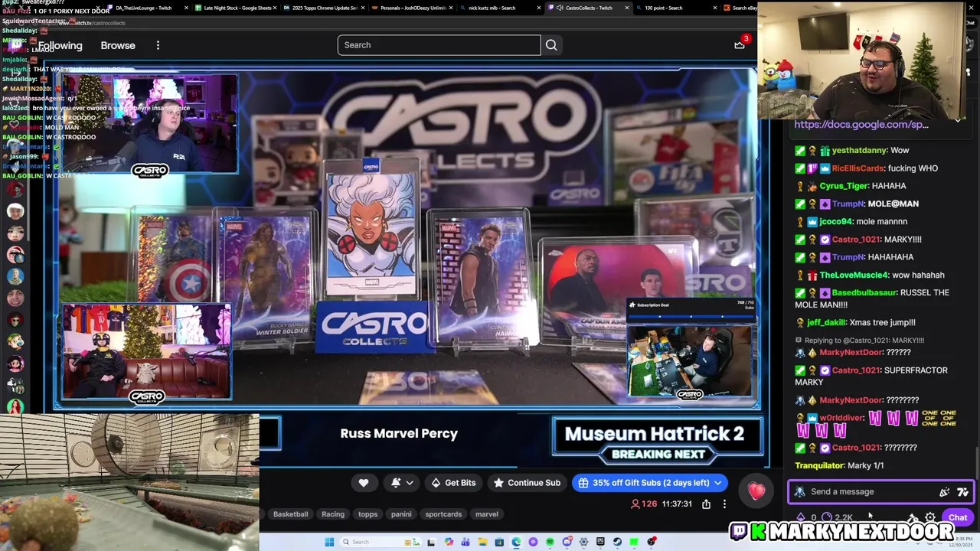Close the CastroCollects Twitch tab

click(x=627, y=8)
